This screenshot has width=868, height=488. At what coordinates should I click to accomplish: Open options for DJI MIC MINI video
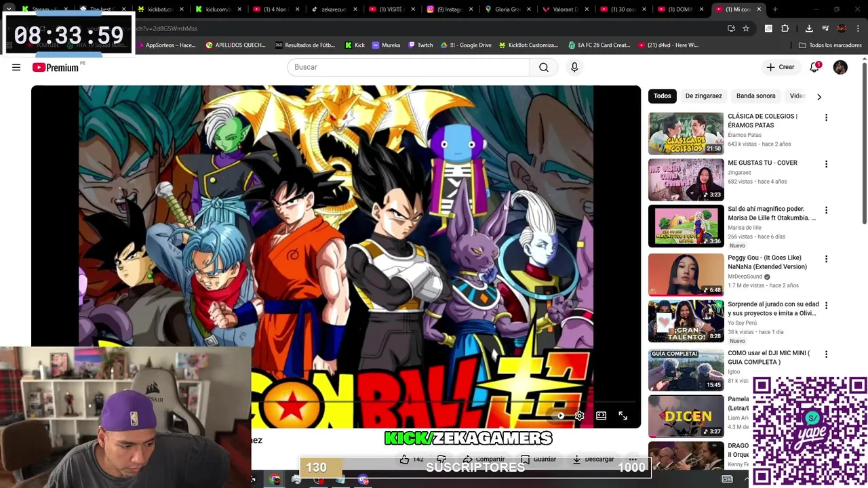point(826,354)
